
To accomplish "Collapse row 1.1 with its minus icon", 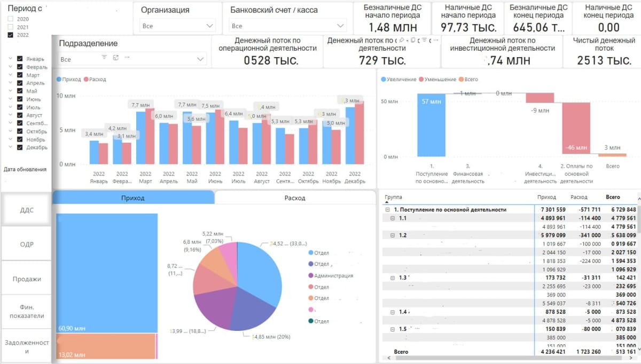I will 393,218.
